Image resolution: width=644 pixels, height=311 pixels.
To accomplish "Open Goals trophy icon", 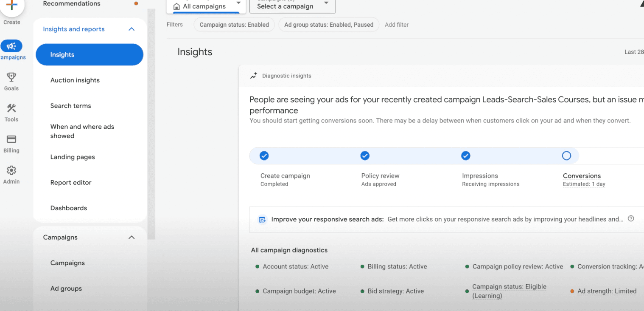I will click(11, 77).
